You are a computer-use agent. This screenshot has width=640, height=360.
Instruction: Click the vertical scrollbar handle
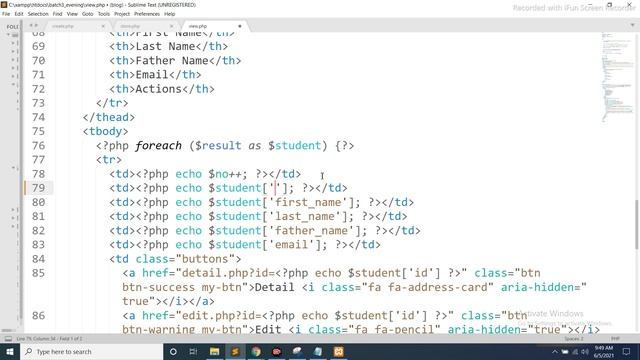[x=637, y=224]
